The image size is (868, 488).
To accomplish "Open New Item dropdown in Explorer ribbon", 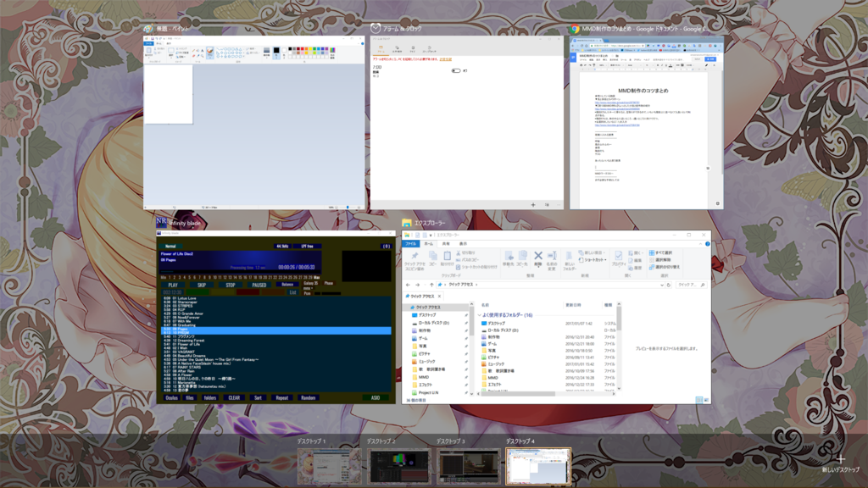I will pyautogui.click(x=591, y=252).
